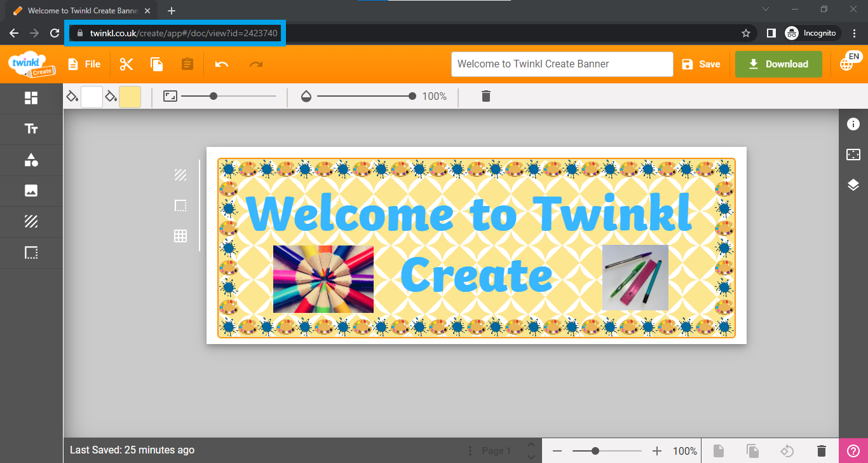Click the fit-to-screen icon on right panel
868x463 pixels.
(x=853, y=155)
